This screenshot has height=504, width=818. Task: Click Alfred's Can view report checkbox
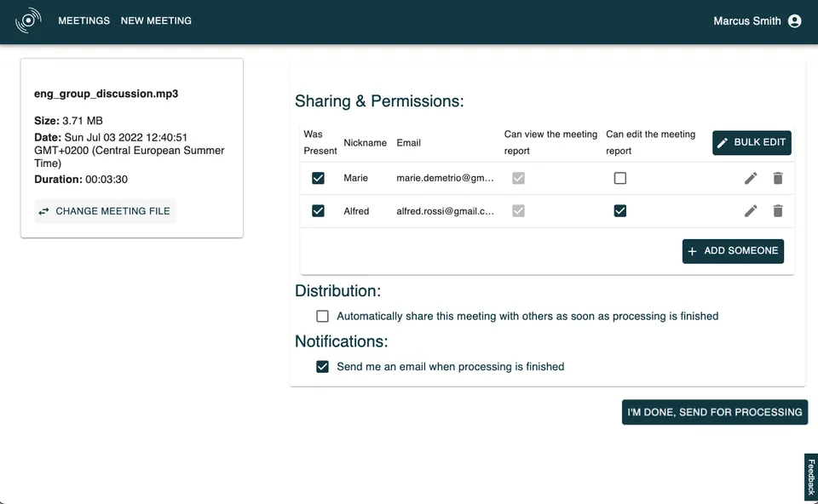[519, 211]
